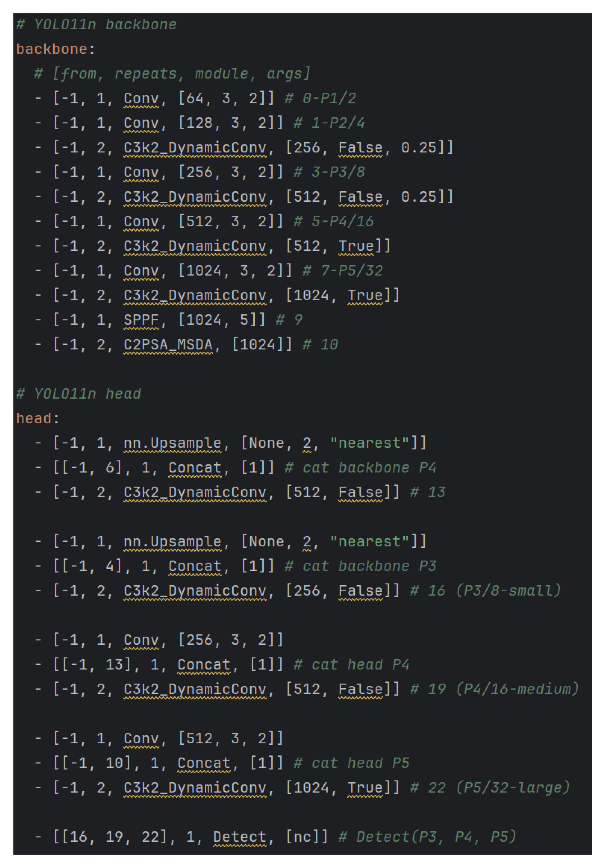Click the first nn.Upsample module text
Viewport: 605px width, 868px height.
tap(172, 443)
